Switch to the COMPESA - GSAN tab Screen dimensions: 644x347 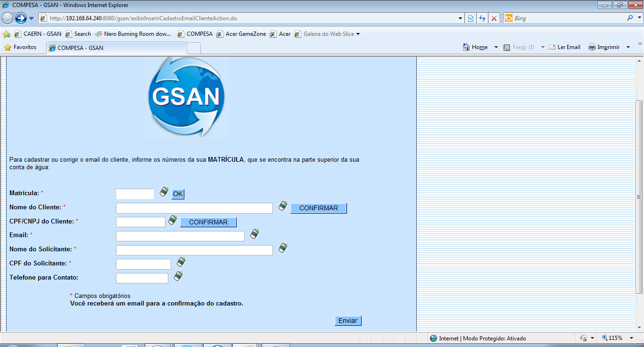tap(116, 48)
